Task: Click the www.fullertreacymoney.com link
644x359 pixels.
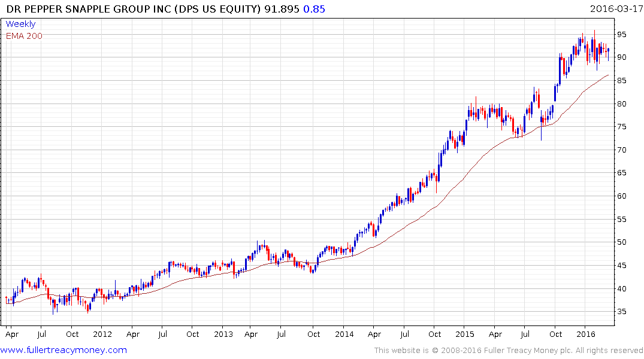Action: tap(64, 350)
